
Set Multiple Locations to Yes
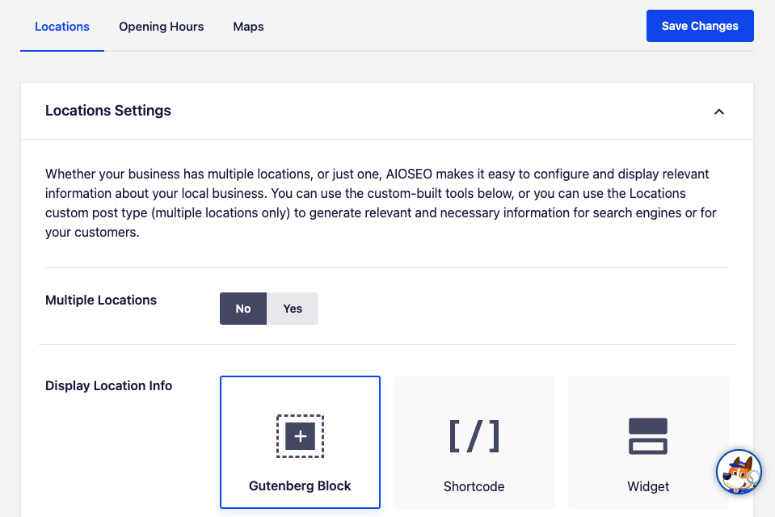coord(293,308)
